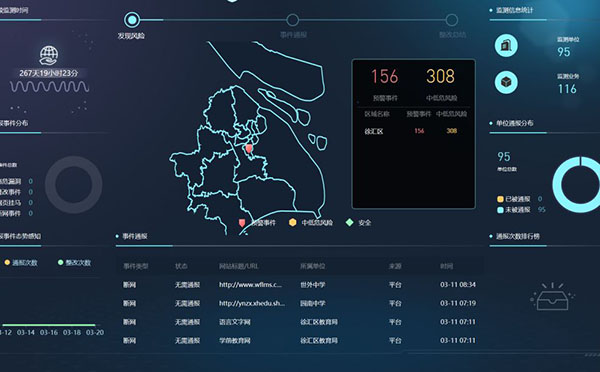Click the 03-11 08:34 time cell

[458, 285]
